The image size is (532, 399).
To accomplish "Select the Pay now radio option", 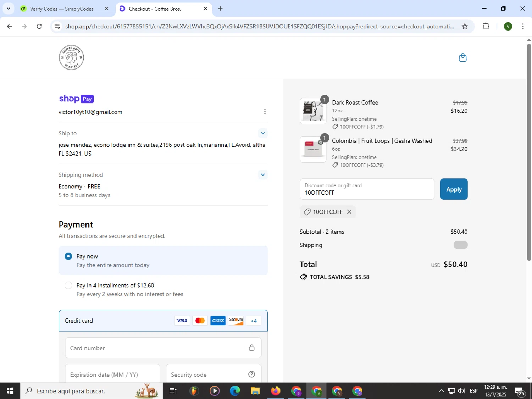I will click(x=68, y=256).
